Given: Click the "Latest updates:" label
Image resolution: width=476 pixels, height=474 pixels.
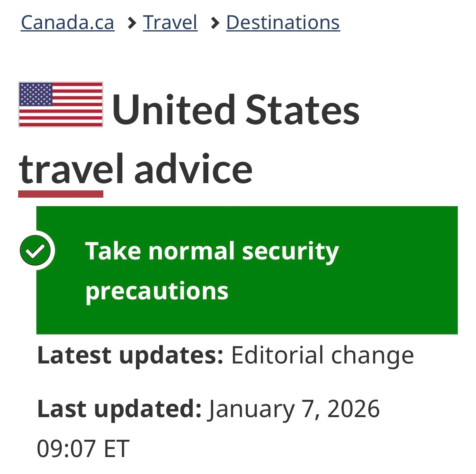Looking at the screenshot, I should [x=130, y=355].
